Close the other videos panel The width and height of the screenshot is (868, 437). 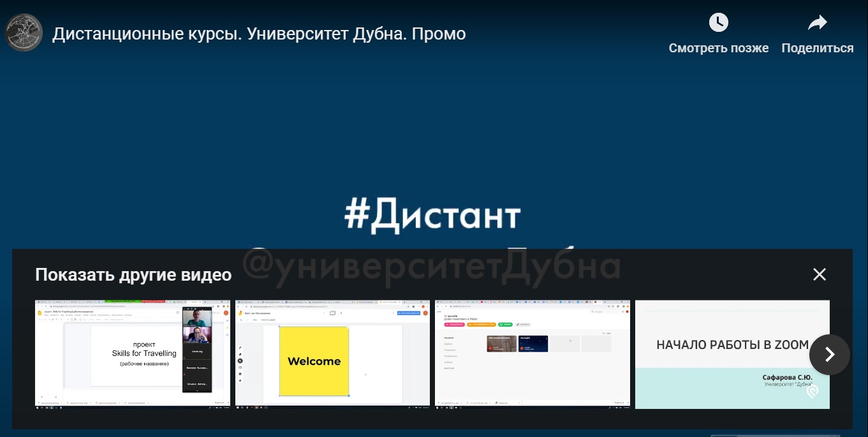pos(820,274)
